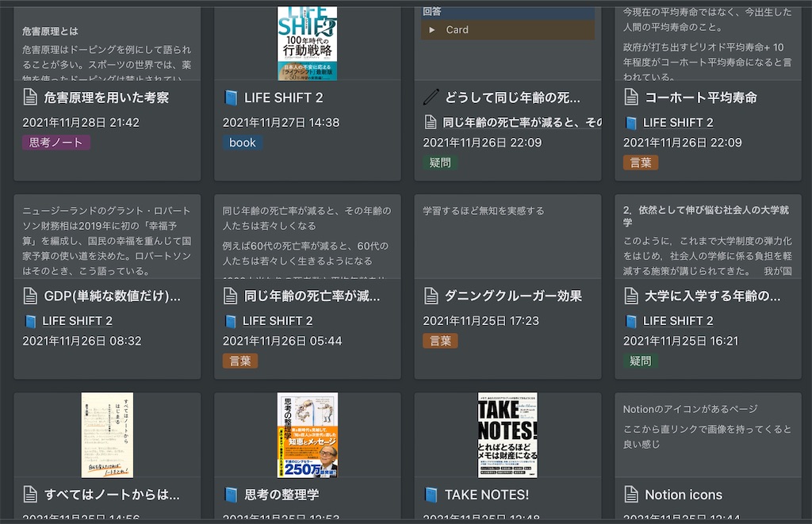Click date 2021年11月27日 14:38
This screenshot has width=812, height=524.
[282, 123]
